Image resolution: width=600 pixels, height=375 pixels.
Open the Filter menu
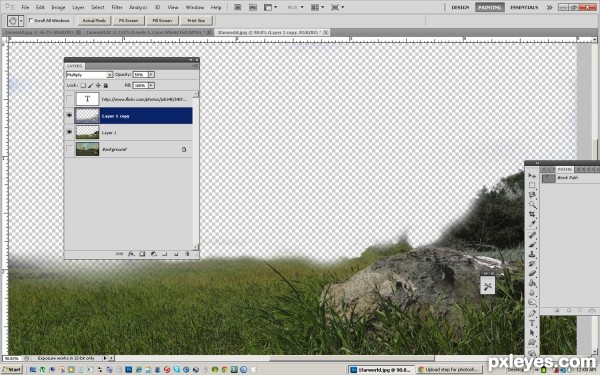tap(117, 7)
